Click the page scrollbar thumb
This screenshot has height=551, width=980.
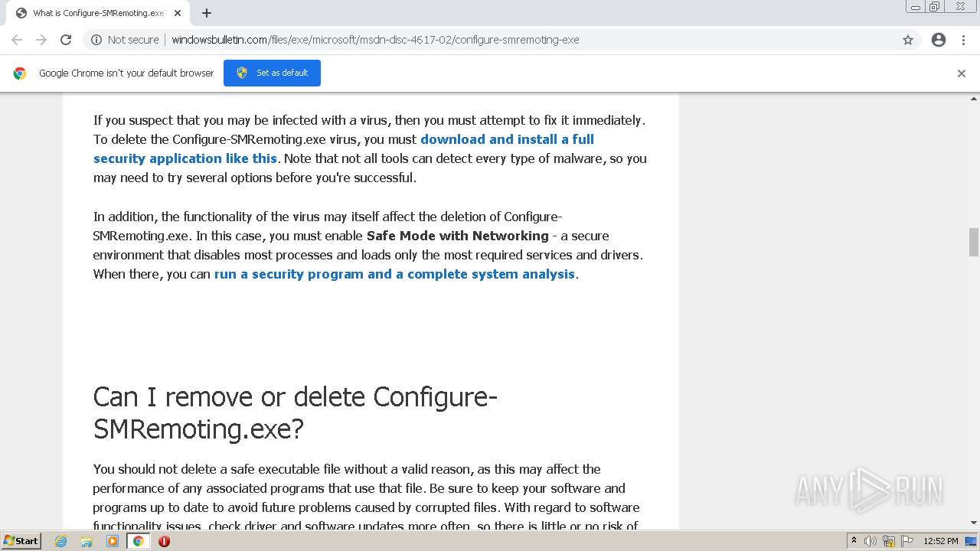click(974, 242)
